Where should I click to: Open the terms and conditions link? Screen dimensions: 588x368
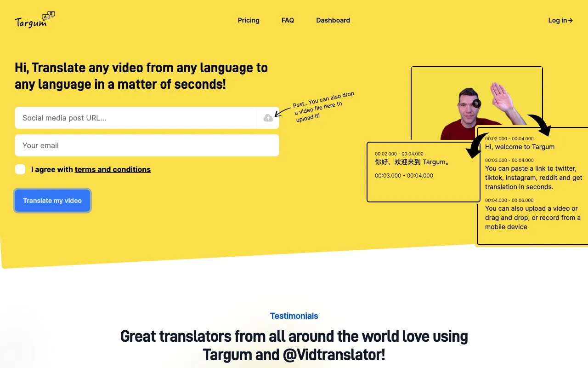pos(113,169)
